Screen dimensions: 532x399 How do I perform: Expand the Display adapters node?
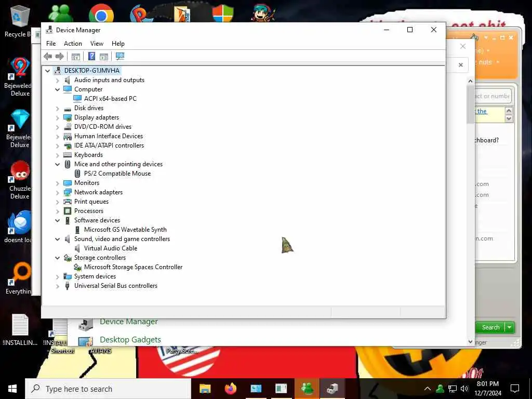tap(57, 118)
